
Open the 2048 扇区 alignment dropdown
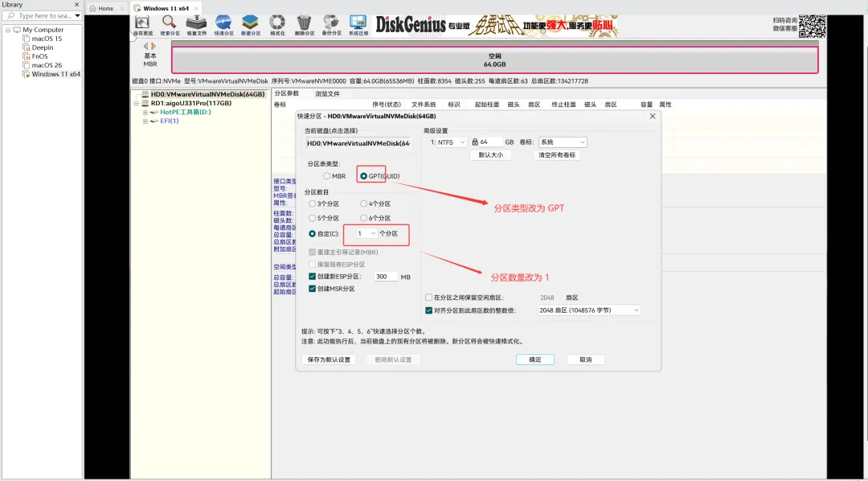pyautogui.click(x=588, y=310)
